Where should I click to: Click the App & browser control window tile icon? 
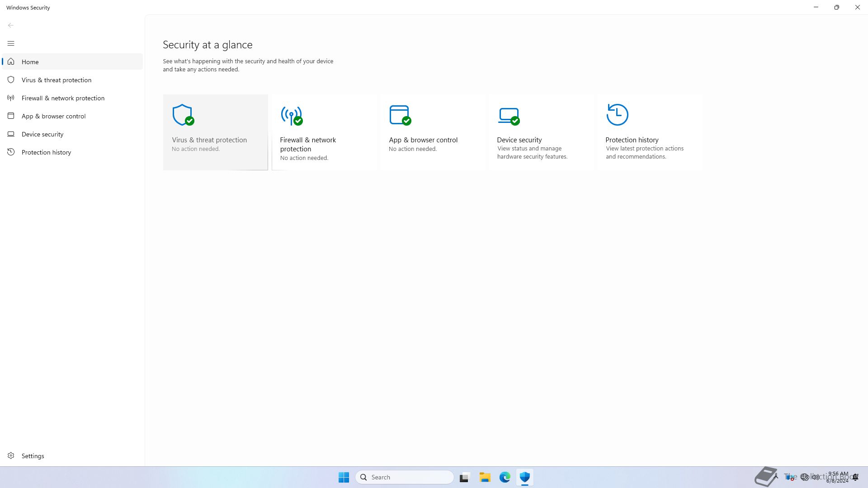click(x=400, y=115)
